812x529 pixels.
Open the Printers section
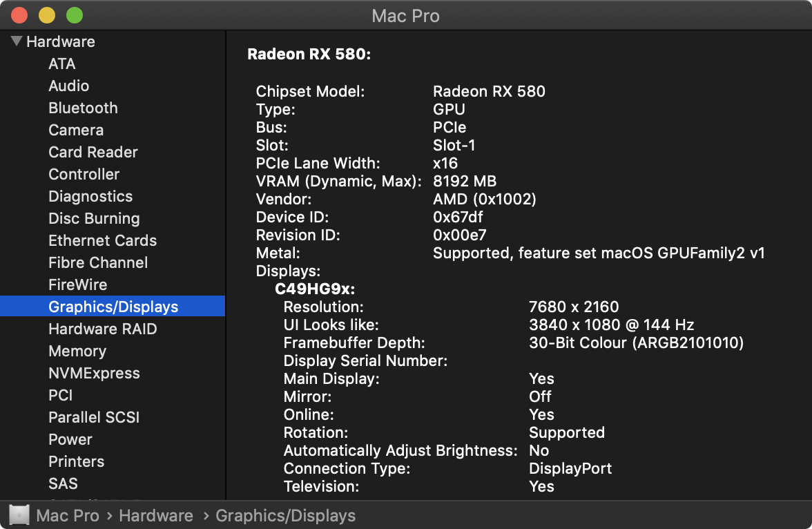point(77,461)
